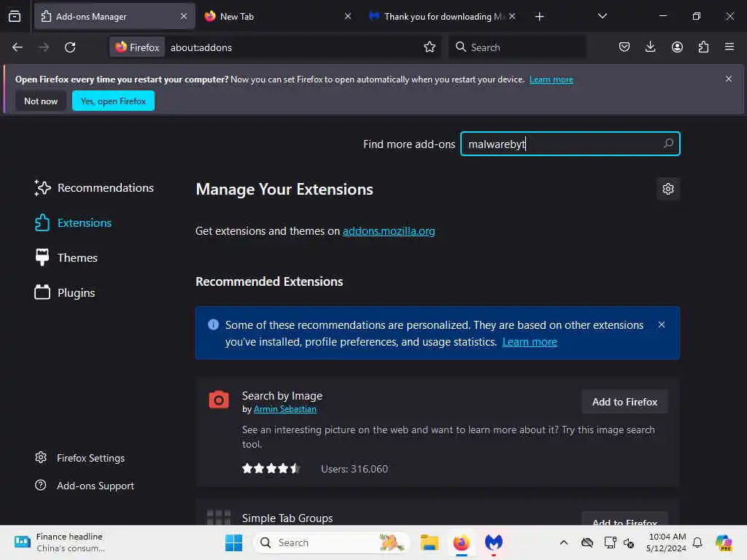Close the Malwarebytes download tab
747x560 pixels.
coord(511,16)
